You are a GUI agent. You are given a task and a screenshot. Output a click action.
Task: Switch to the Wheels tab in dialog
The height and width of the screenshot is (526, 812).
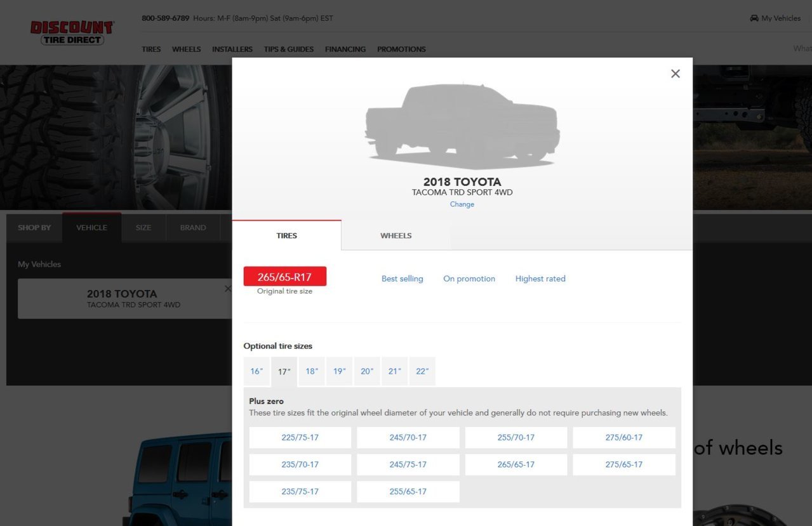[396, 235]
